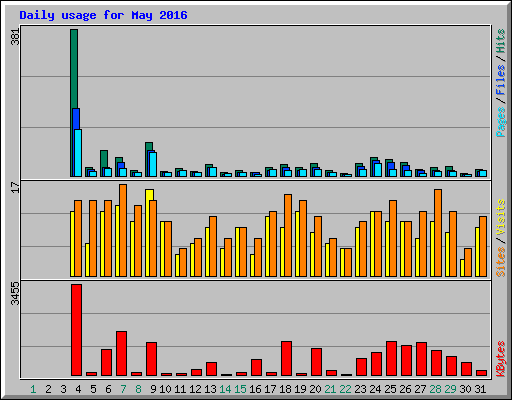Click the Sites legend label
The height and width of the screenshot is (400, 512).
500,262
